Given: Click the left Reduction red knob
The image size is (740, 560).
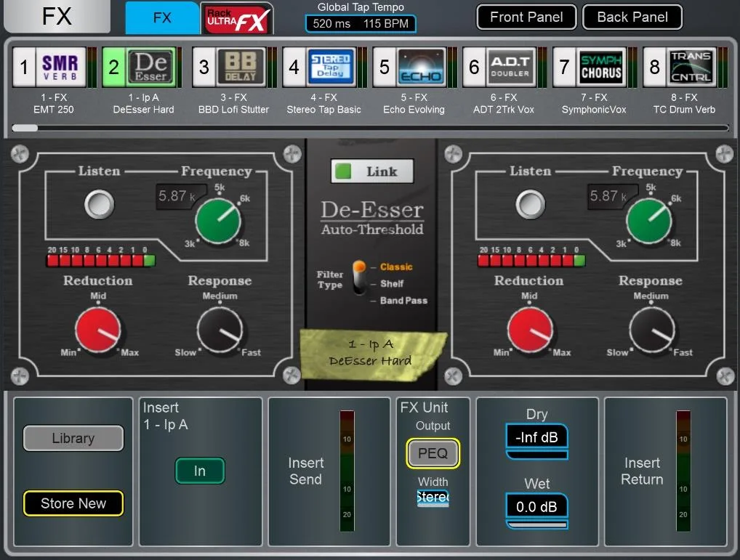Looking at the screenshot, I should pyautogui.click(x=98, y=330).
